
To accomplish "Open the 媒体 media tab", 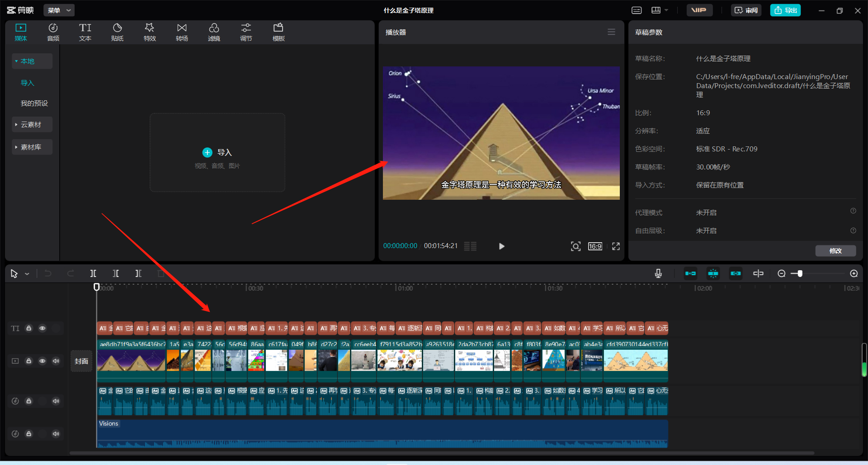I will pos(21,33).
